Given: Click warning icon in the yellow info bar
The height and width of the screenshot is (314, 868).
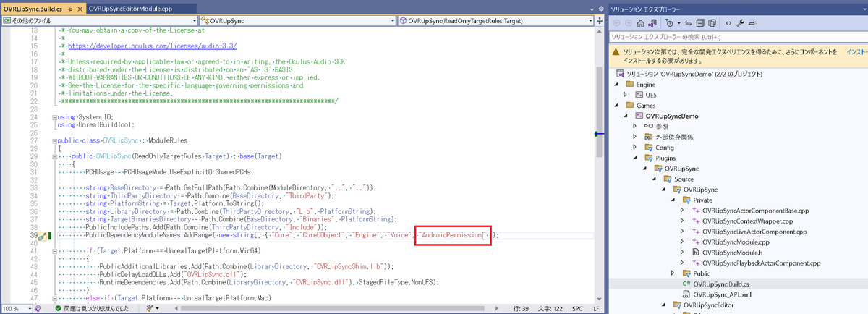Looking at the screenshot, I should pos(616,52).
